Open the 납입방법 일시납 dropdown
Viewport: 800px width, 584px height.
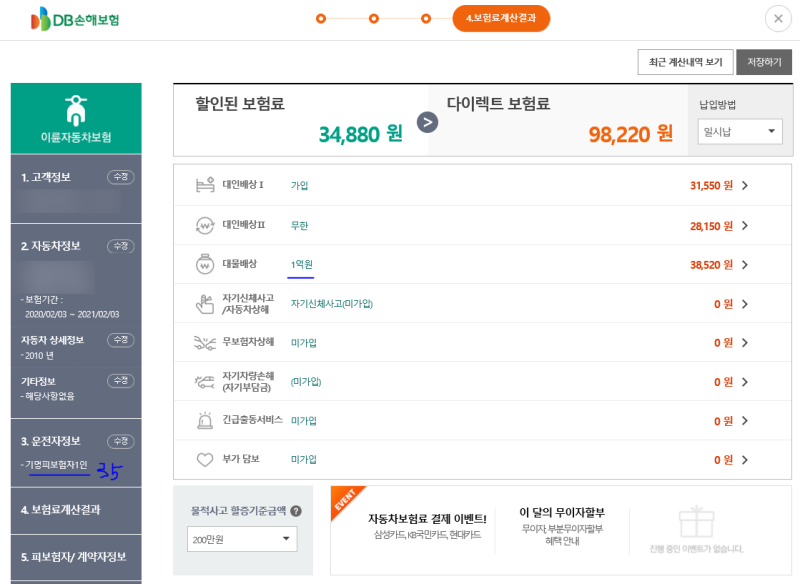click(x=740, y=132)
